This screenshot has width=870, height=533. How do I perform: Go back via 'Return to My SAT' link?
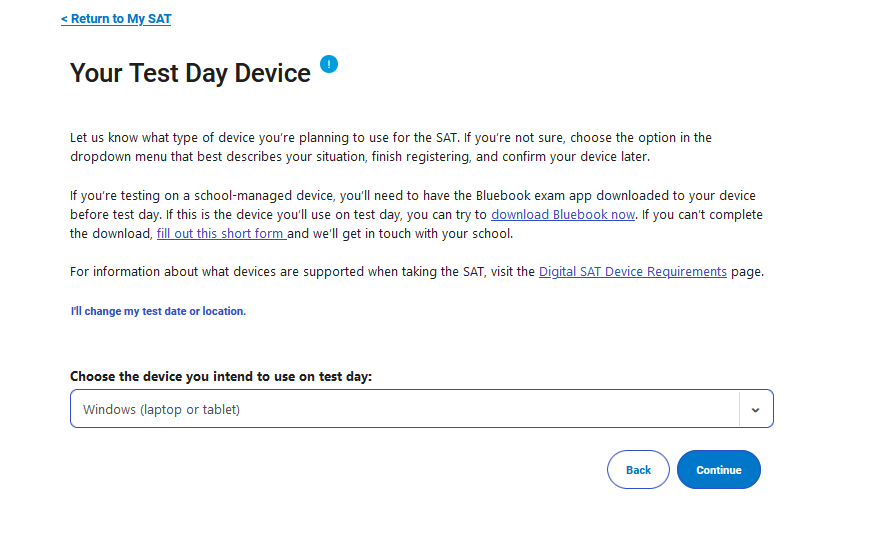(116, 19)
